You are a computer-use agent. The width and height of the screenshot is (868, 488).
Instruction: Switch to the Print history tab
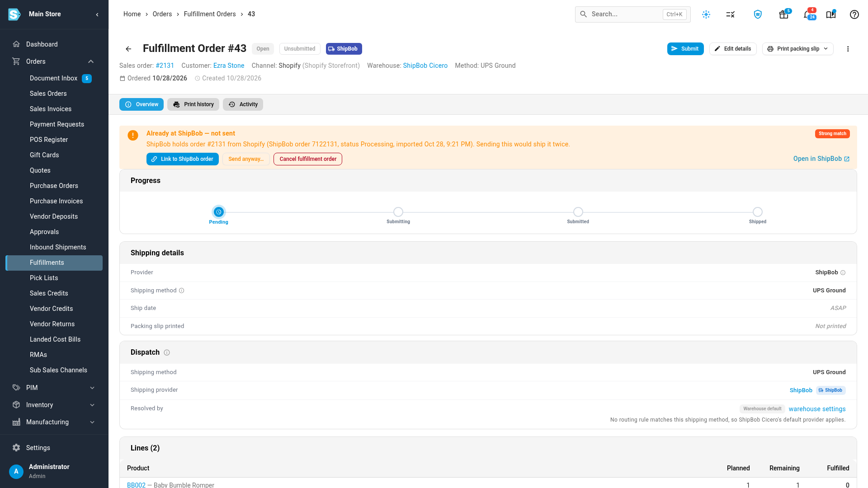point(193,104)
